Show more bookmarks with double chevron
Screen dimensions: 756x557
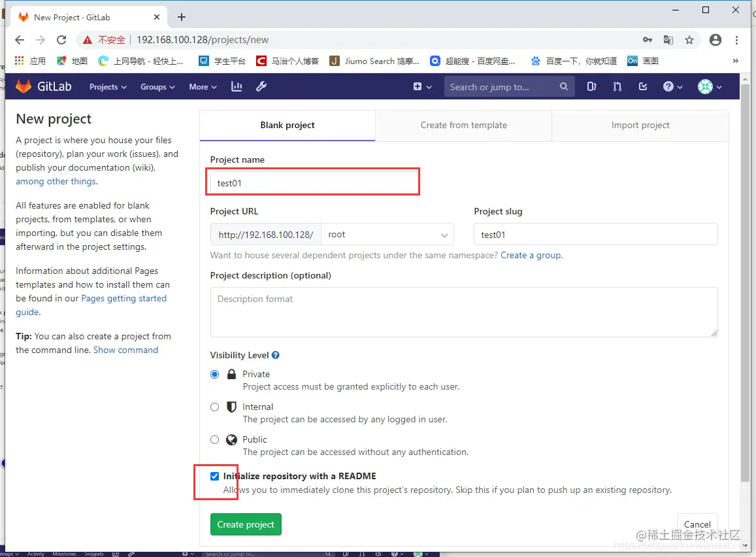point(735,61)
